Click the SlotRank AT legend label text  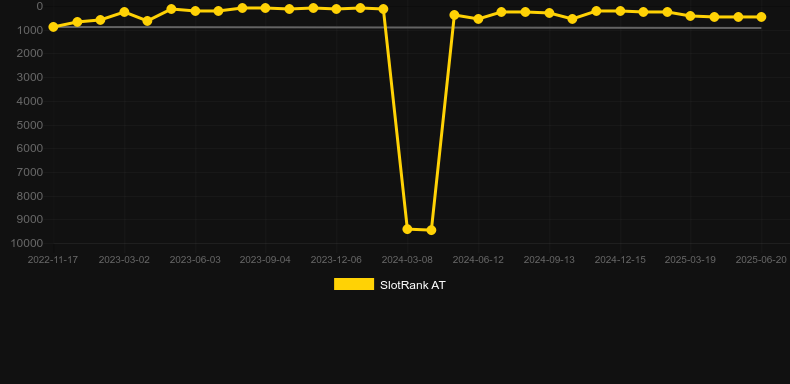coord(413,285)
